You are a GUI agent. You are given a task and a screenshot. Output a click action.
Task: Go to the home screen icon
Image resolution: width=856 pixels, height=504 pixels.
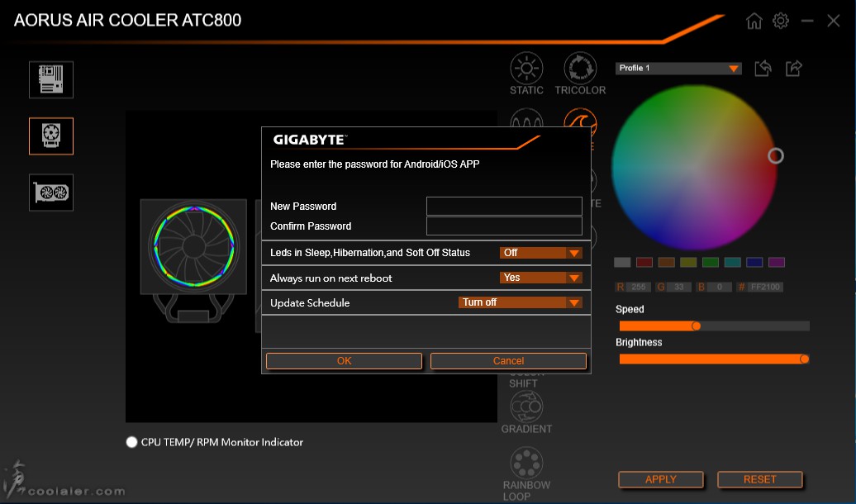click(x=754, y=21)
